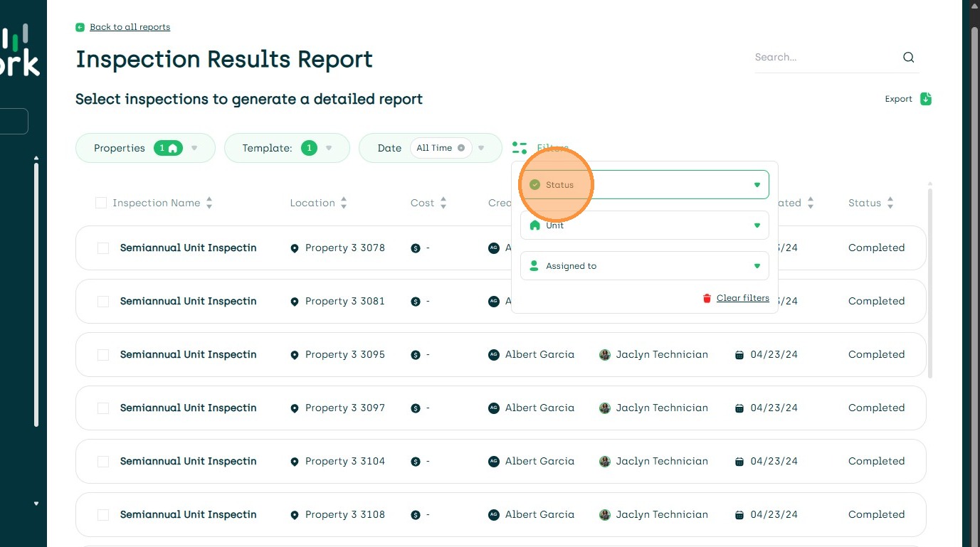Click the dollar cost icon in Property 3 3097 row

coord(416,408)
